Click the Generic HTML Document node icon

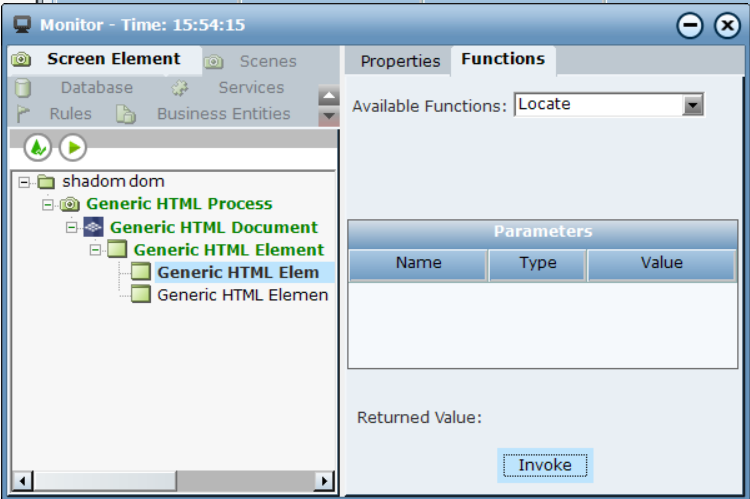[x=94, y=227]
